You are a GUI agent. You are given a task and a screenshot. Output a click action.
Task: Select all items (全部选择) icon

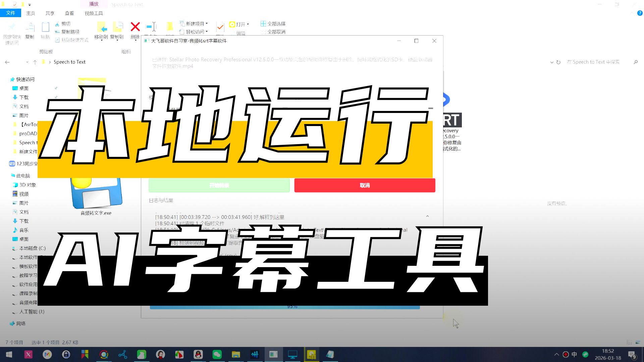pyautogui.click(x=263, y=24)
